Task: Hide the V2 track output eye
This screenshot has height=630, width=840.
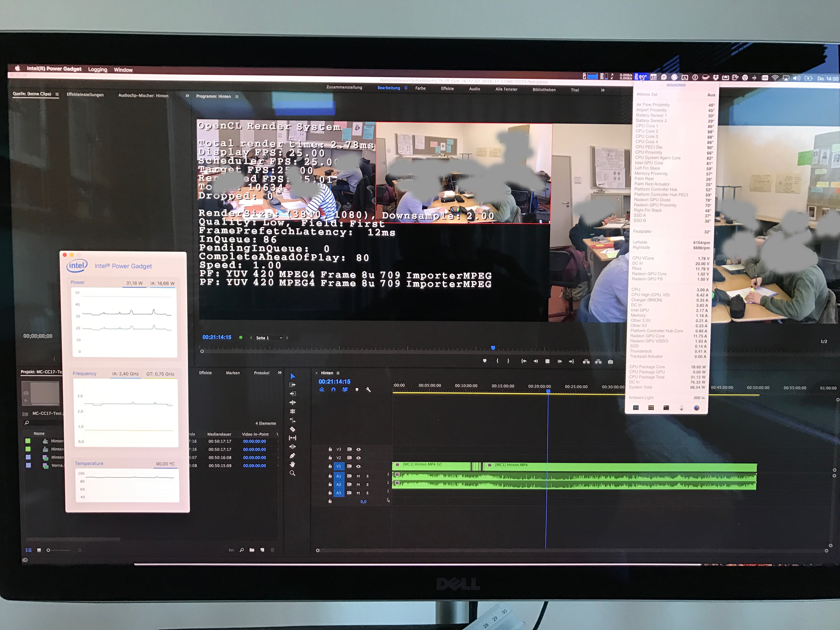Action: tap(358, 457)
